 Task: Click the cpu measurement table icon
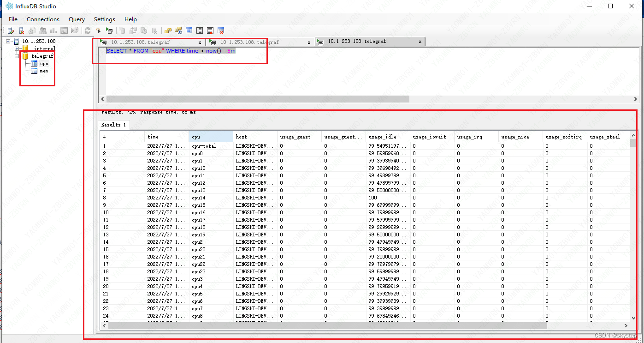tap(34, 64)
